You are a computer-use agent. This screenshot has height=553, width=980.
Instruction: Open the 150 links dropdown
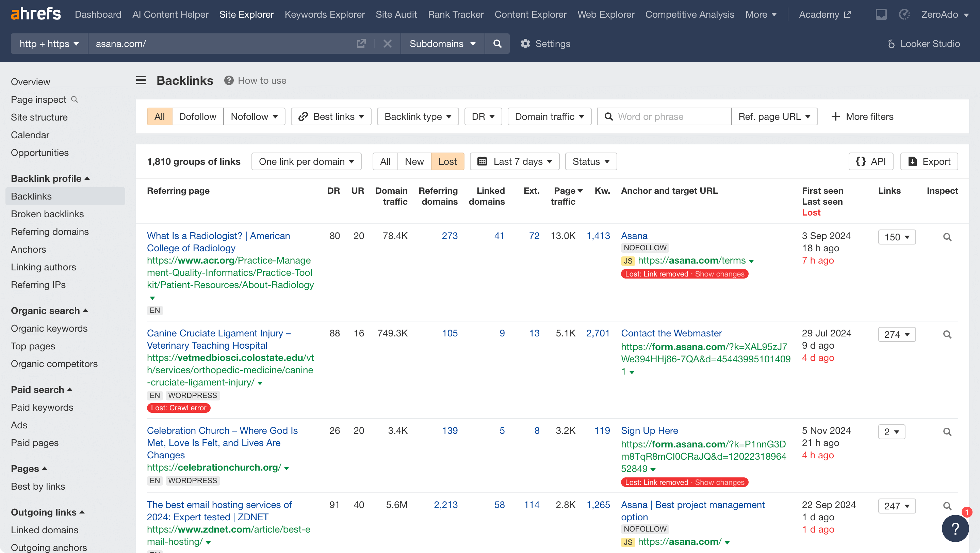click(896, 237)
